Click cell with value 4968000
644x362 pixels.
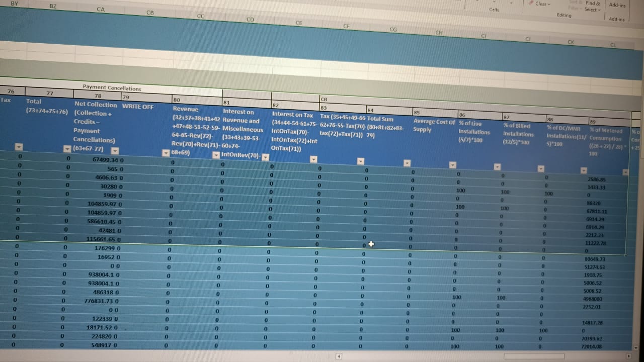tap(592, 299)
